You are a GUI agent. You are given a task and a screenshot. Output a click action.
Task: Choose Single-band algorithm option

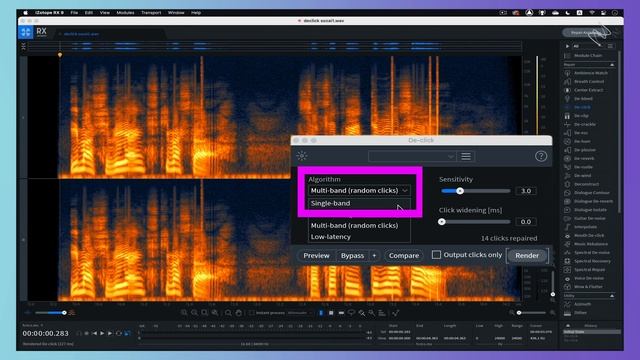pyautogui.click(x=359, y=203)
